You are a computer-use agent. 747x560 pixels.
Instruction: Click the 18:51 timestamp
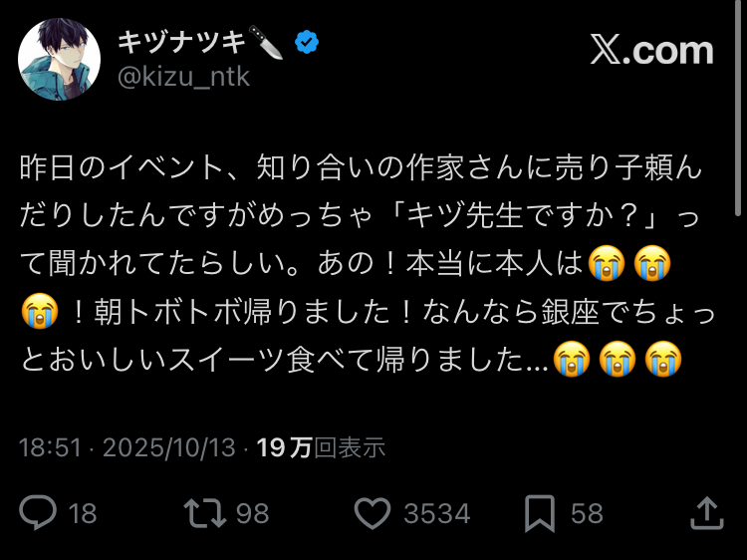click(x=50, y=448)
